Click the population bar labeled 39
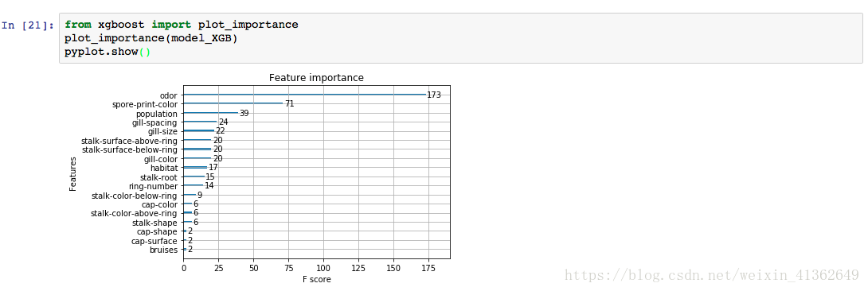This screenshot has height=291, width=868. [x=210, y=113]
